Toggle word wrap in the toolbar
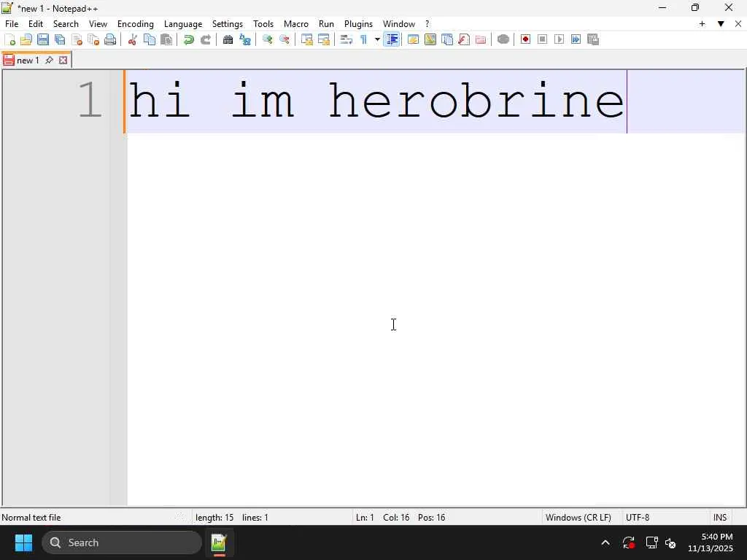This screenshot has width=747, height=560. click(x=347, y=39)
